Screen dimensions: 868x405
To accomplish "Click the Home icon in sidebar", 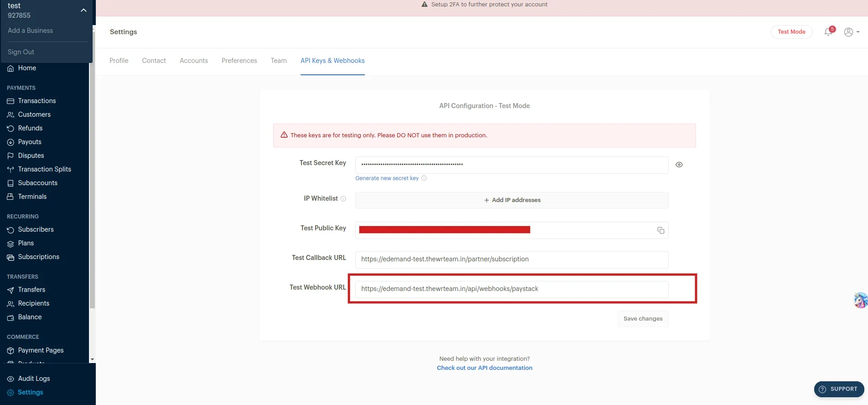I will tap(10, 68).
